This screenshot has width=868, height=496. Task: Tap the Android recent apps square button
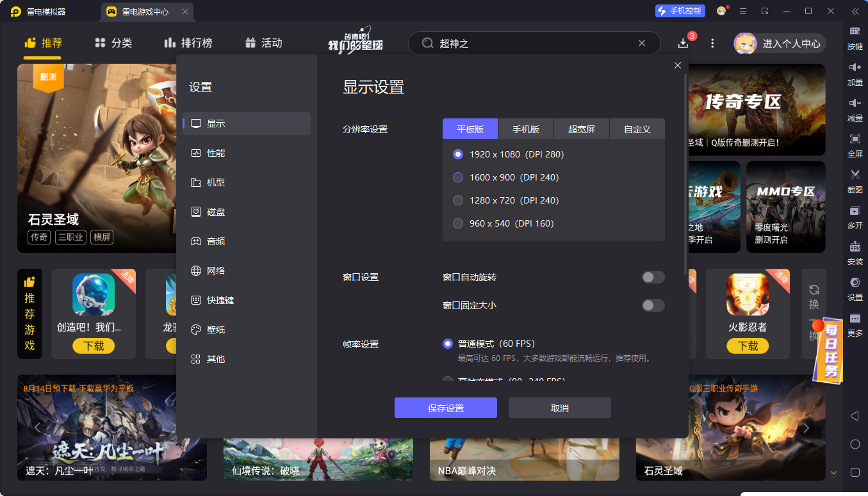[855, 472]
